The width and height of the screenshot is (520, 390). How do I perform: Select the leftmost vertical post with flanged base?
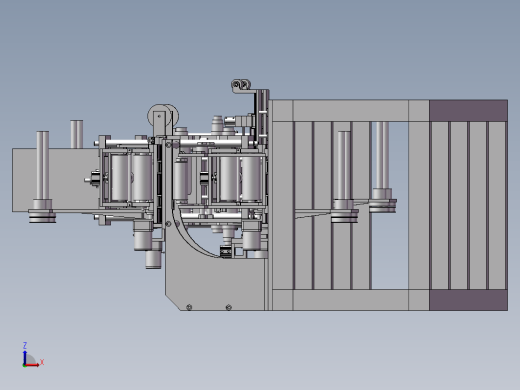point(42,177)
